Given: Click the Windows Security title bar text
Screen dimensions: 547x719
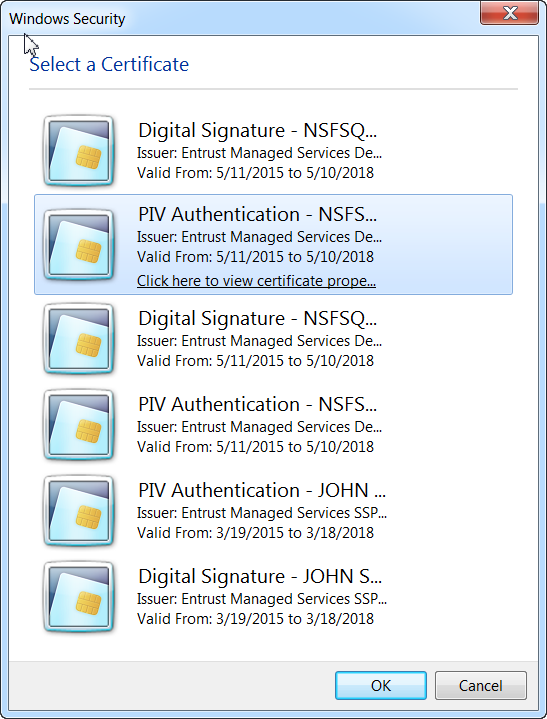Looking at the screenshot, I should (x=67, y=19).
